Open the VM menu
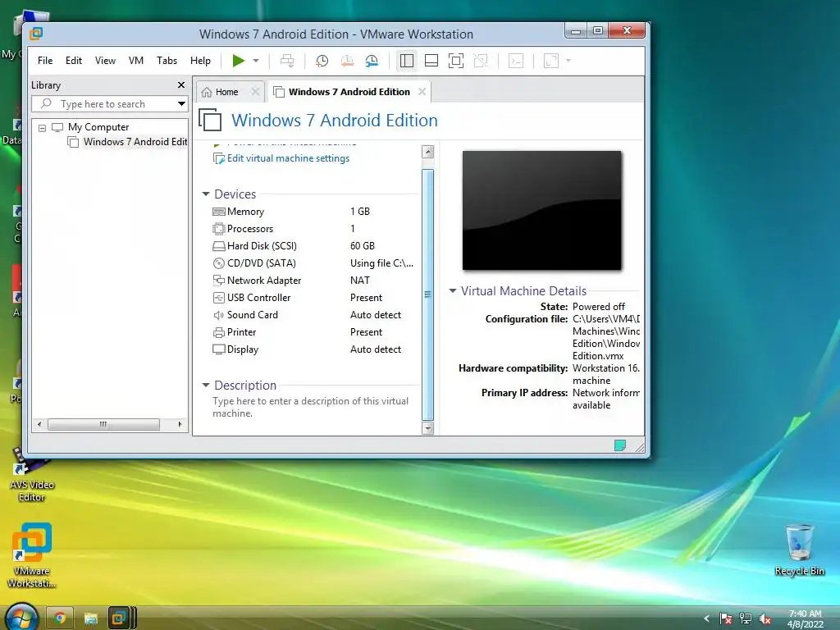The height and width of the screenshot is (630, 840). (136, 61)
